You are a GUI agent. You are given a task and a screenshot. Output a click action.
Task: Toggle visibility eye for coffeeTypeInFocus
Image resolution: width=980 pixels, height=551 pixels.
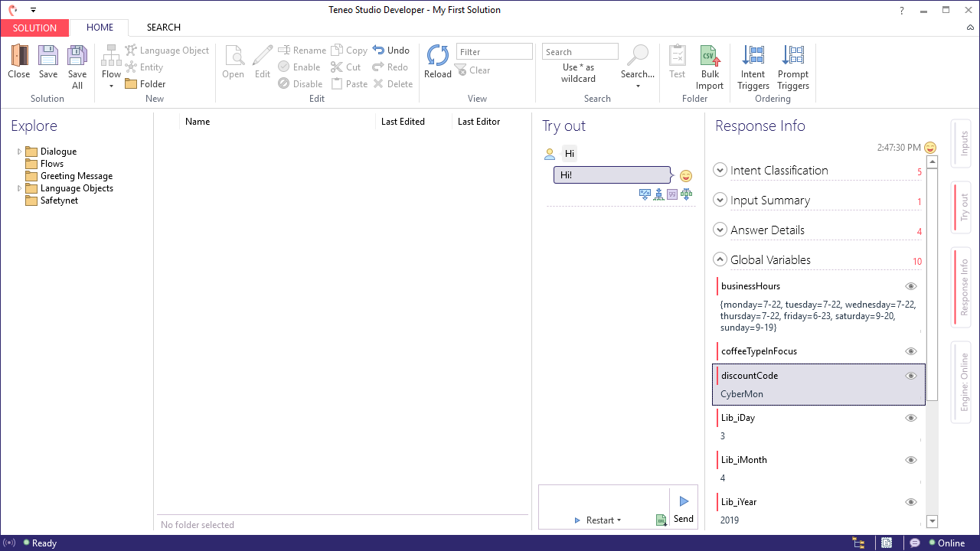(x=911, y=351)
